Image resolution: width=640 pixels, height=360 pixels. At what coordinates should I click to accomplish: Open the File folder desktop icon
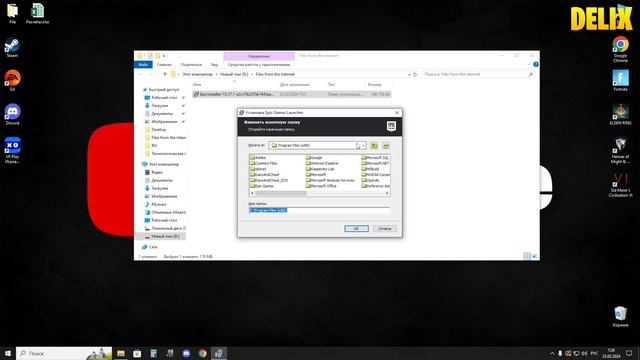12,13
